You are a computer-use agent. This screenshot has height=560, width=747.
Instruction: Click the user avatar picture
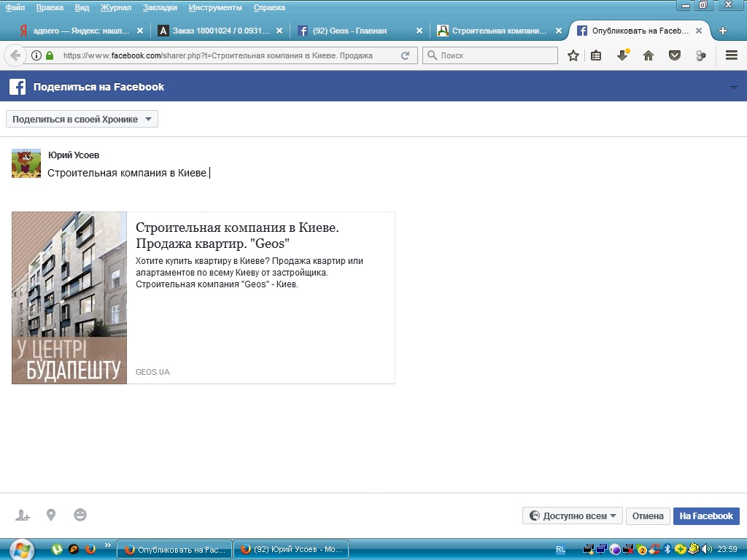(26, 163)
